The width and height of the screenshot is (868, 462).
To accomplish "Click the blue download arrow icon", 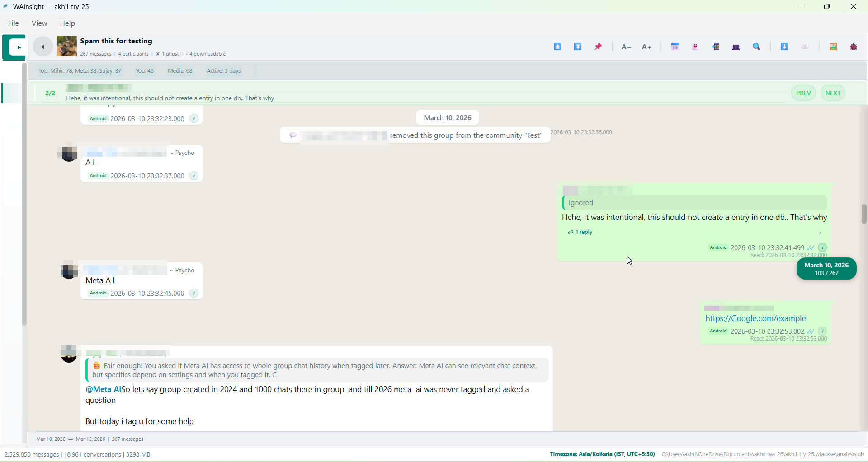I will pyautogui.click(x=785, y=47).
